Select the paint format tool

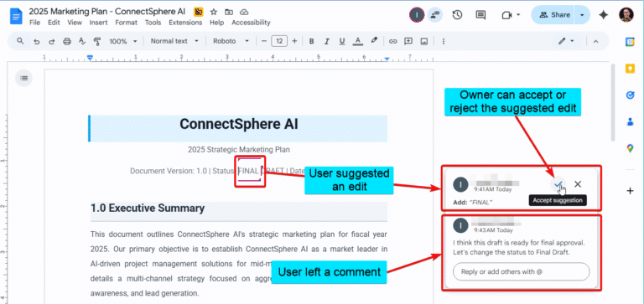(x=97, y=41)
